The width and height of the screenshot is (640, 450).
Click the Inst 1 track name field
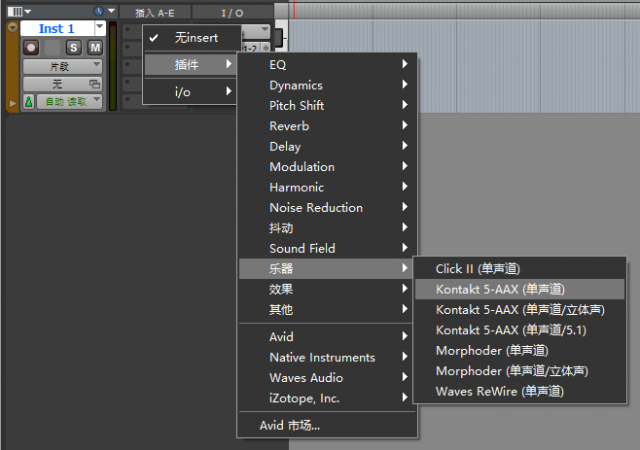(x=57, y=28)
